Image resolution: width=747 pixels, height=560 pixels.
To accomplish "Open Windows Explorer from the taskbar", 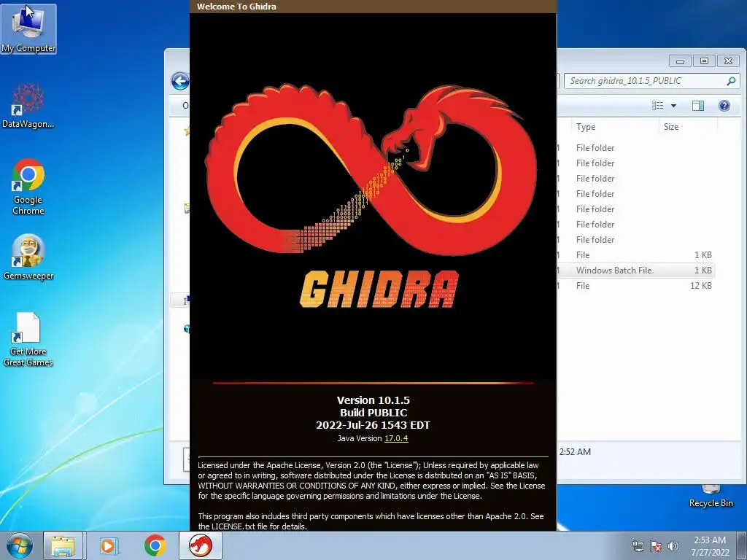I will click(x=63, y=545).
